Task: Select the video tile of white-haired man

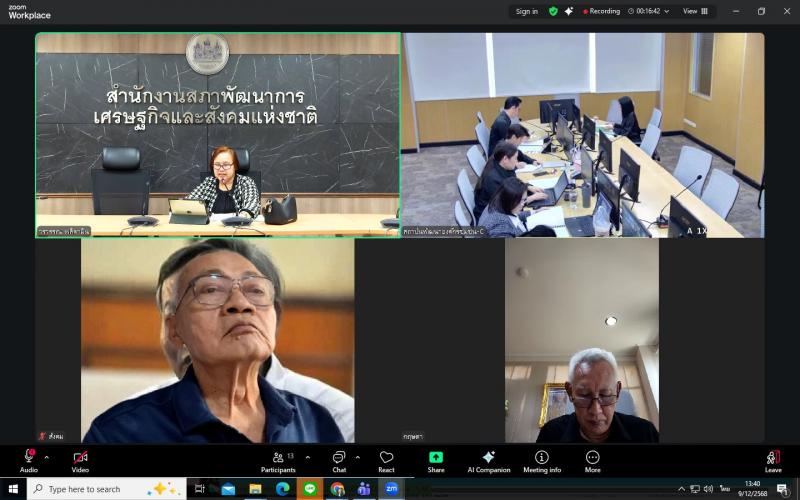Action: [582, 340]
